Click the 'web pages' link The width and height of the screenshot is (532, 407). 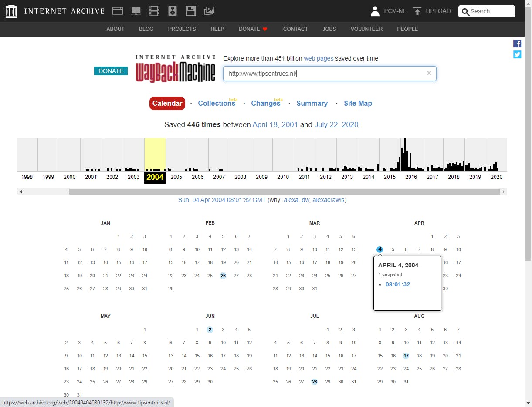coord(319,58)
